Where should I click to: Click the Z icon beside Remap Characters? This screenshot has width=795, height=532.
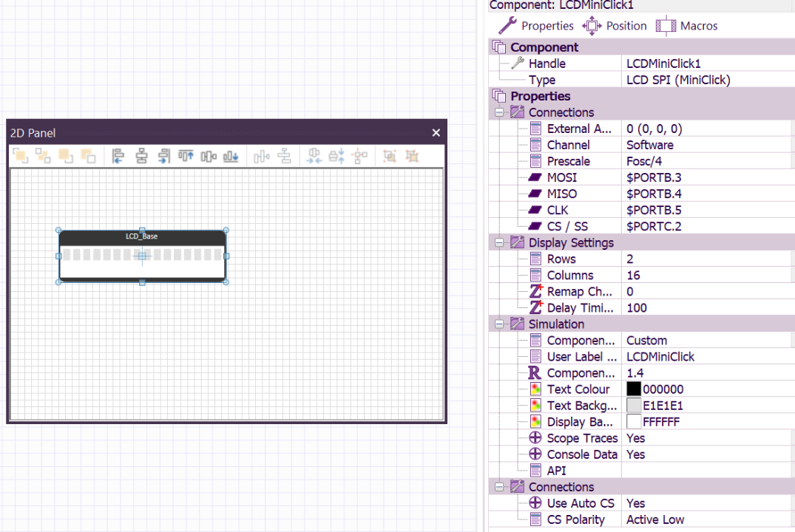pyautogui.click(x=534, y=291)
